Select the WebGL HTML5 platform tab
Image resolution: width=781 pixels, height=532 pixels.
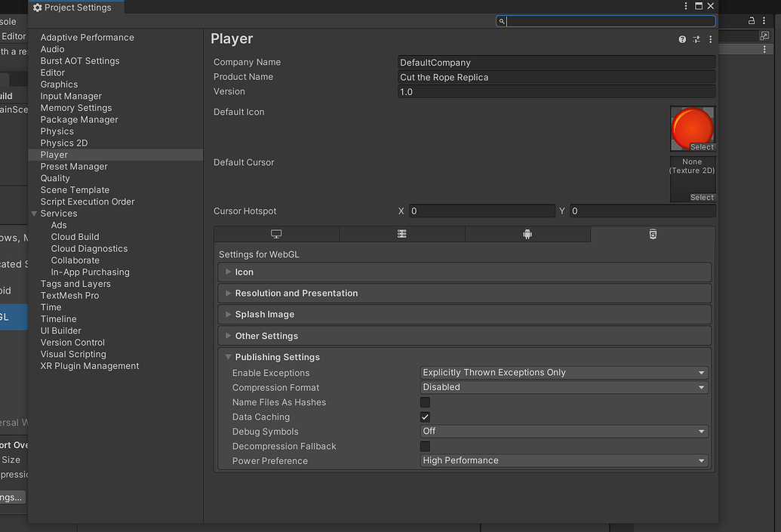coord(653,235)
